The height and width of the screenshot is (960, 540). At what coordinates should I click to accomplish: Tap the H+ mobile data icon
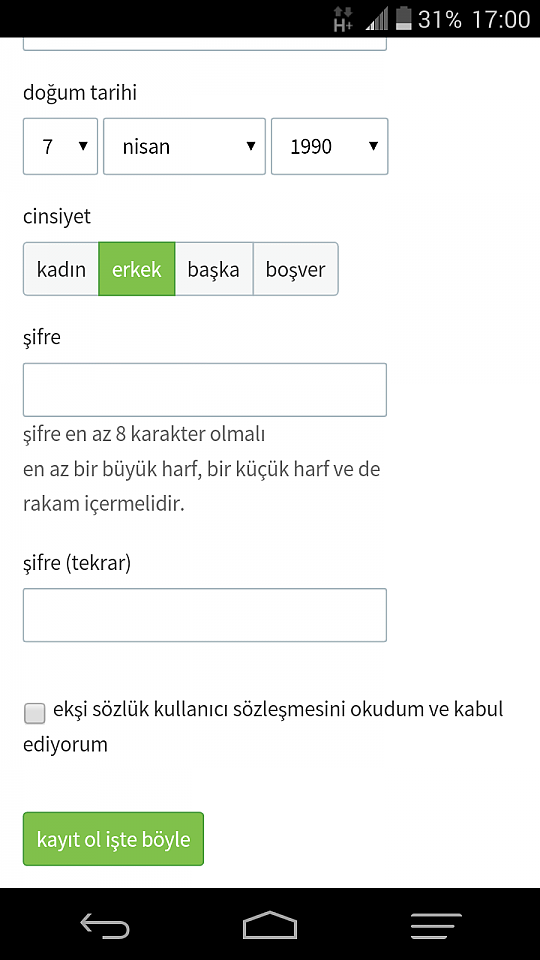[343, 18]
